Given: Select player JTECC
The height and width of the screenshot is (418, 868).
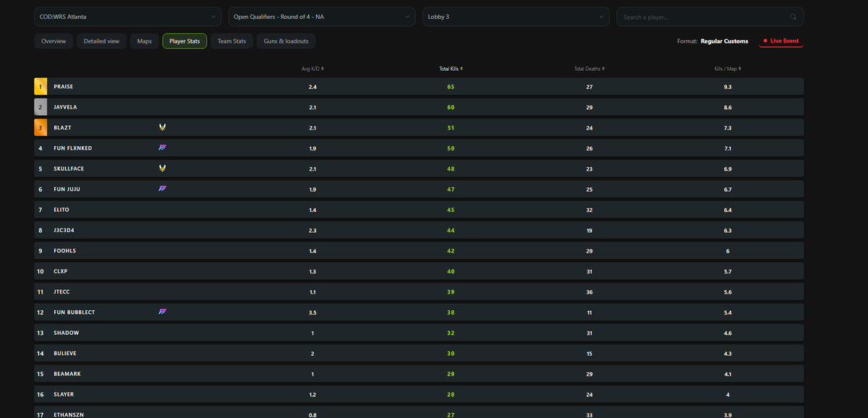Looking at the screenshot, I should [x=62, y=291].
